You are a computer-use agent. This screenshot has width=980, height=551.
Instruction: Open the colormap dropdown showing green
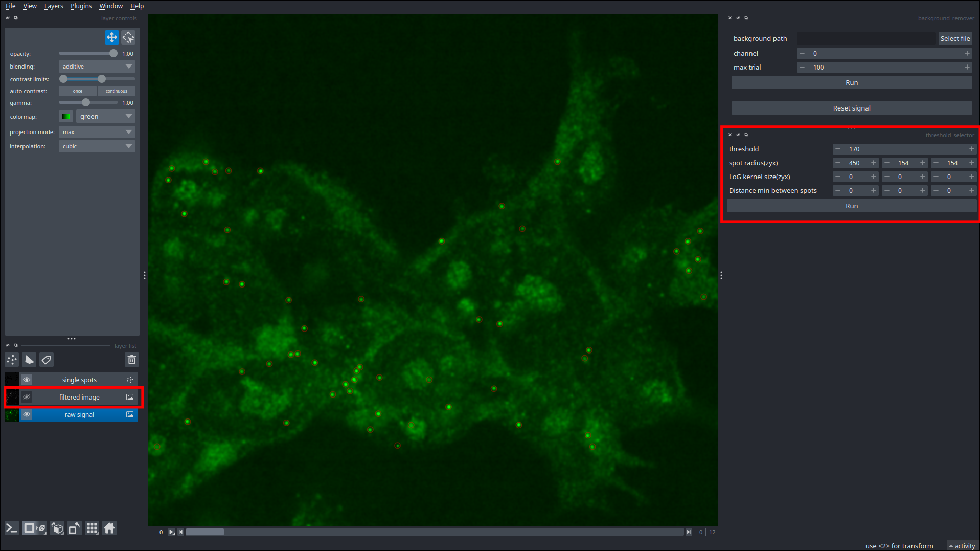[x=106, y=117]
